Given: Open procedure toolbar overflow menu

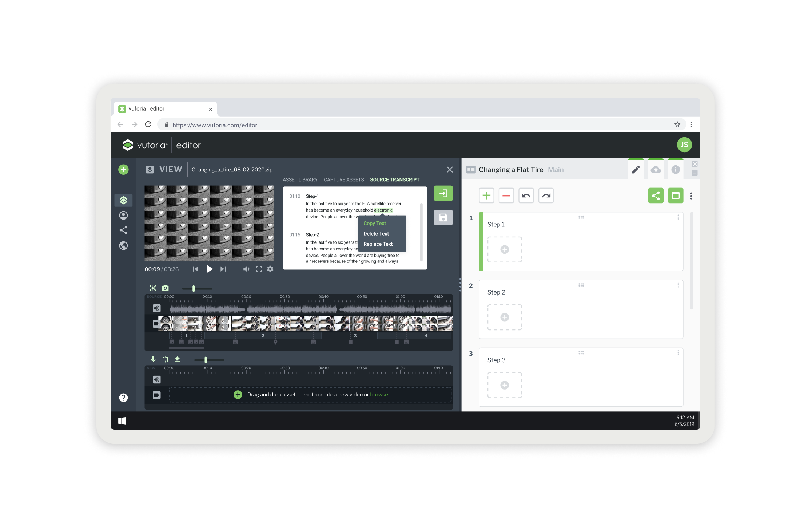Looking at the screenshot, I should pyautogui.click(x=691, y=196).
